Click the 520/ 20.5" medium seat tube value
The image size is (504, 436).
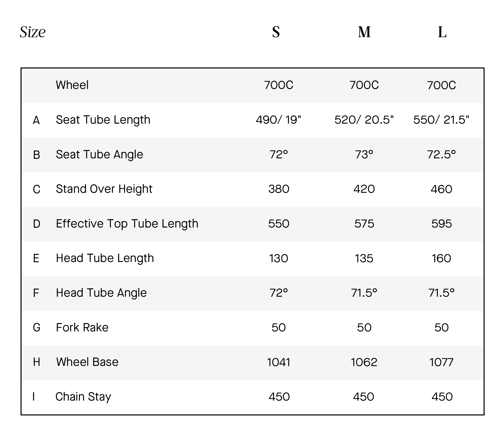(x=364, y=120)
